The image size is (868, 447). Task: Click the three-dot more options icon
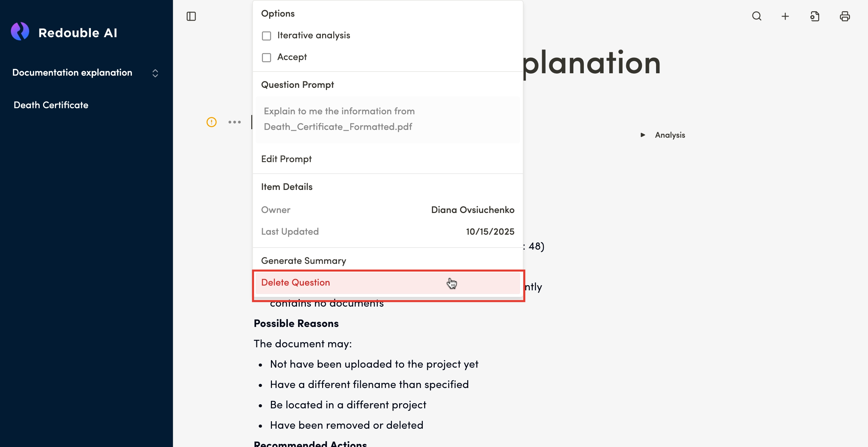click(x=235, y=122)
